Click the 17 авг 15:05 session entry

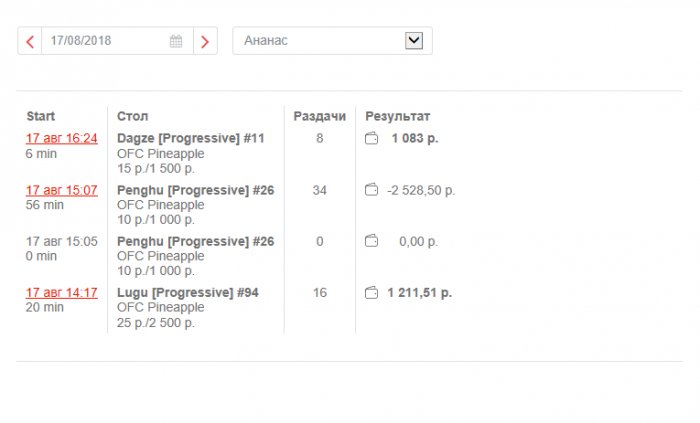62,241
